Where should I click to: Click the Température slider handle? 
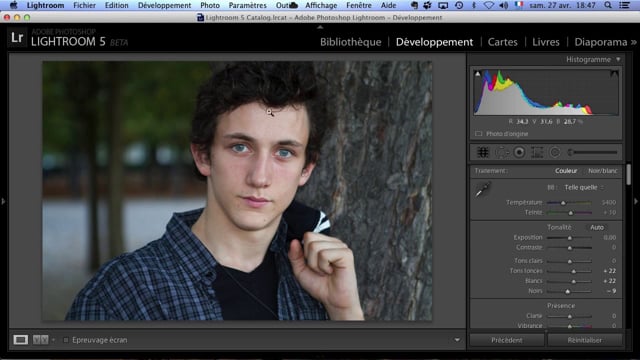click(x=563, y=203)
